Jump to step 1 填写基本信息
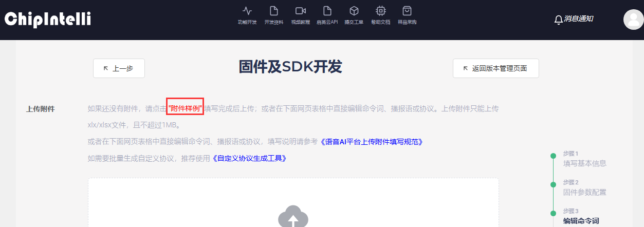This screenshot has height=227, width=644. click(x=584, y=163)
